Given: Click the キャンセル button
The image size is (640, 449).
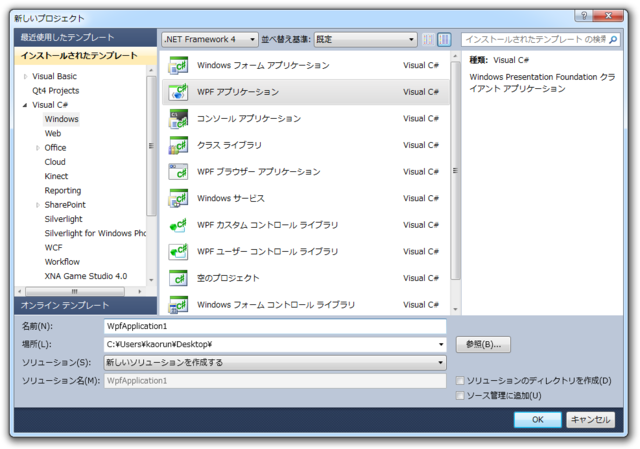Looking at the screenshot, I should point(590,420).
